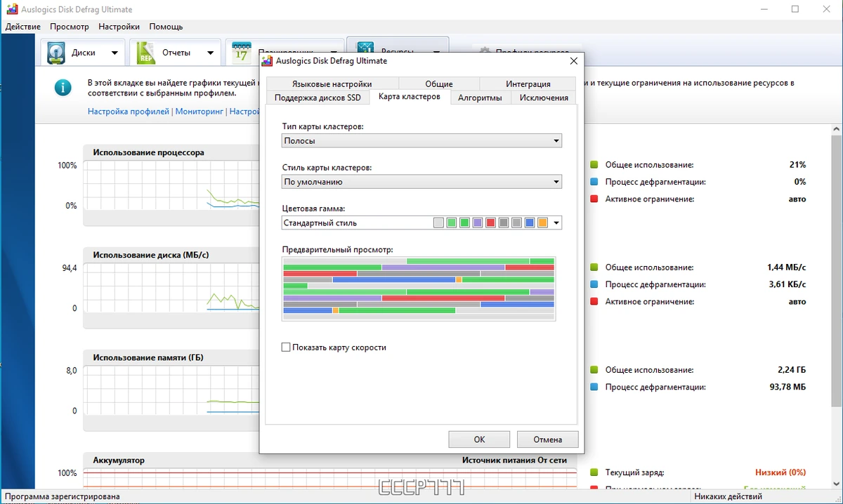Viewport: 843px width, 504px height.
Task: Open the Настройки menu
Action: 119,27
